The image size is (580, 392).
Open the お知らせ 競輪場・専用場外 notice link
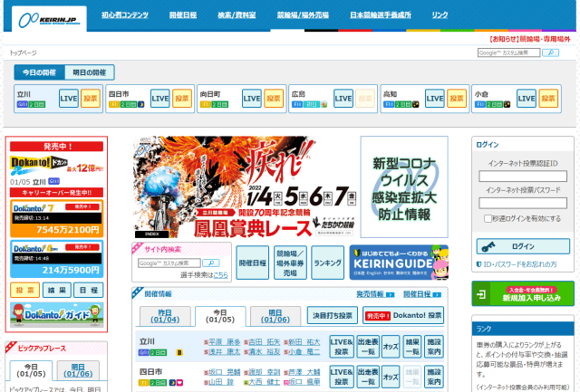click(529, 39)
